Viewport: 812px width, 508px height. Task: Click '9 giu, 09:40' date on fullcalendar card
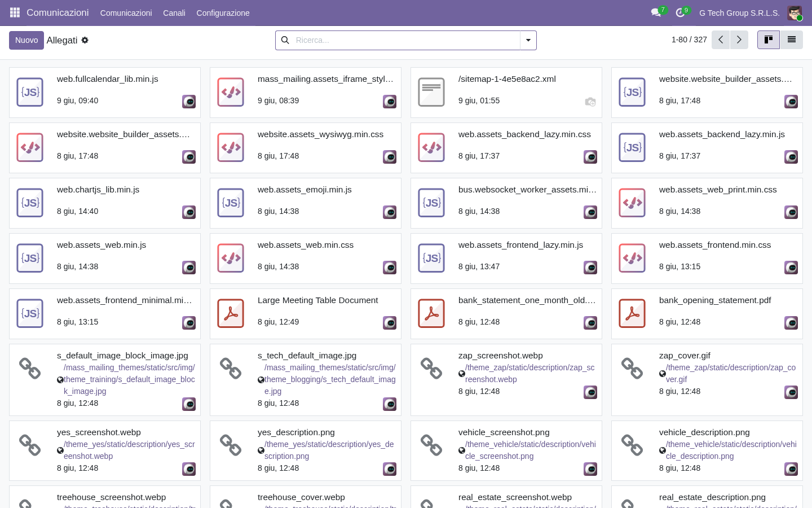click(77, 100)
